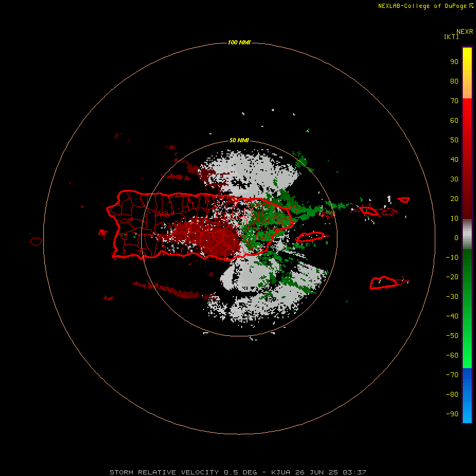The height and width of the screenshot is (476, 476).
Task: Click the 90 value on velocity scale
Action: coord(454,62)
